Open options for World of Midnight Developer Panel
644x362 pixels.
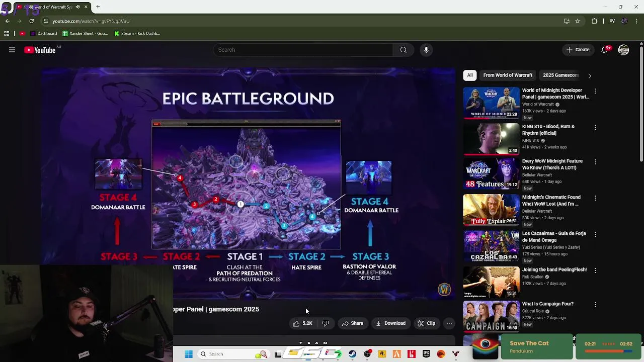click(595, 92)
